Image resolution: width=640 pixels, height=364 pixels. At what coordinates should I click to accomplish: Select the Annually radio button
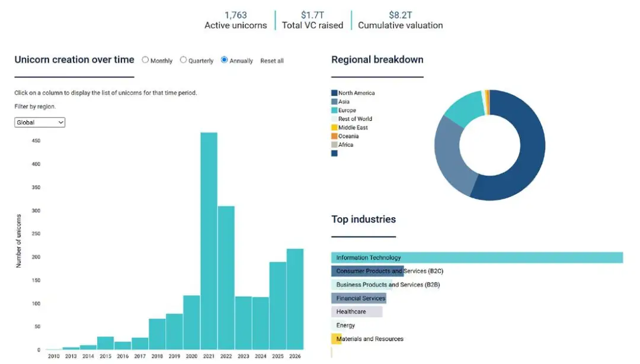pyautogui.click(x=224, y=60)
